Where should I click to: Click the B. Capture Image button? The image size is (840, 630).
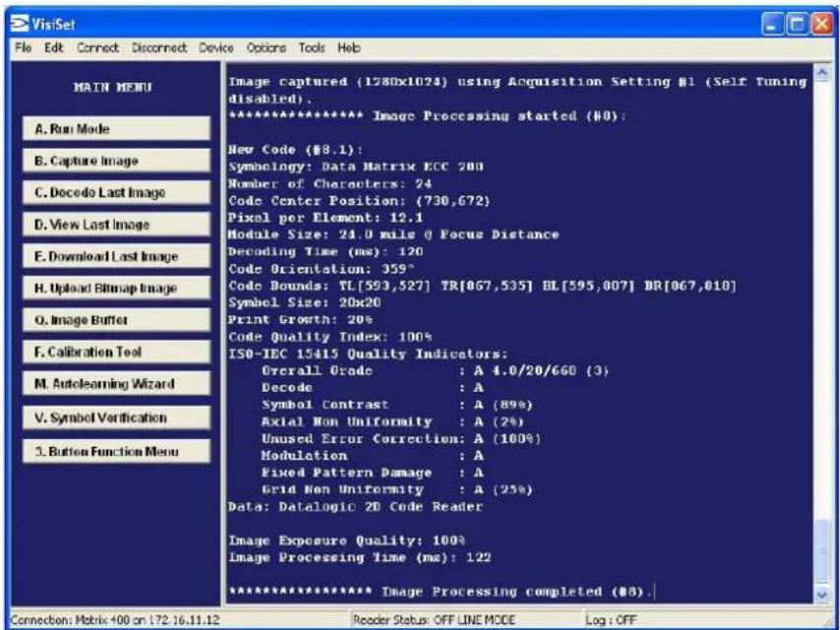[116, 160]
